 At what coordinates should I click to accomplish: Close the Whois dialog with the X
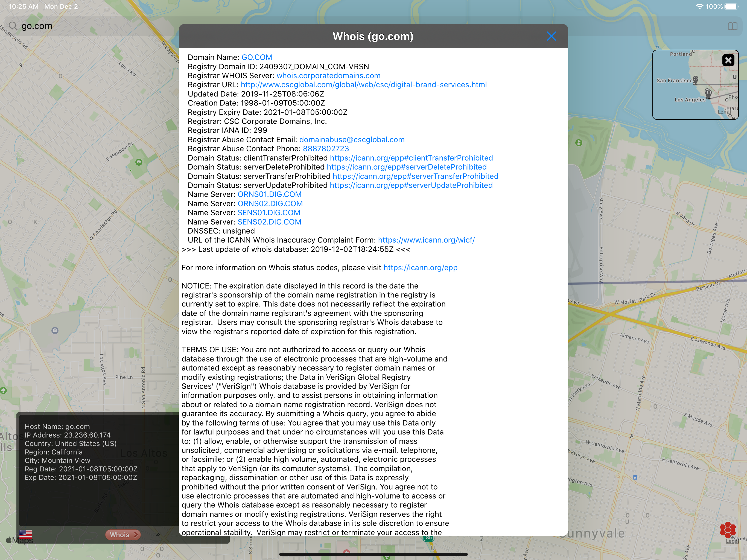(x=551, y=36)
